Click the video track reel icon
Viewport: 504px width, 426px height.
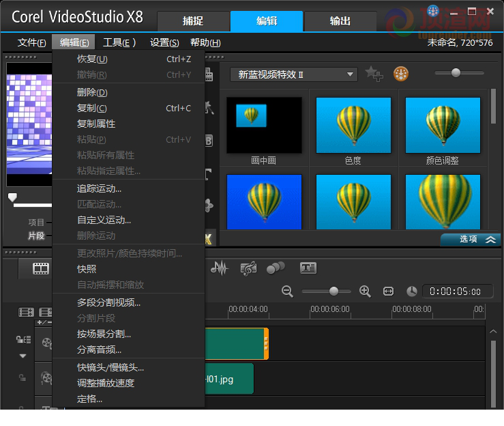click(x=47, y=343)
